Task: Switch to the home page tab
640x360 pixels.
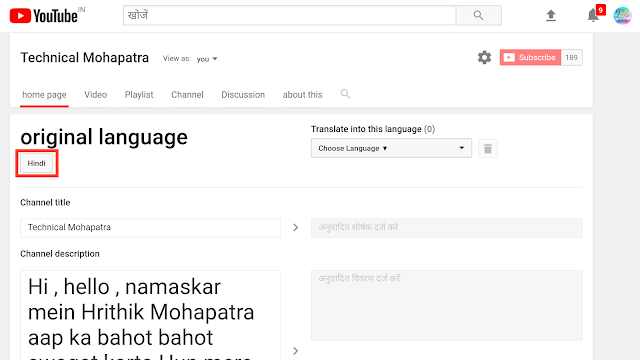Action: [x=44, y=95]
